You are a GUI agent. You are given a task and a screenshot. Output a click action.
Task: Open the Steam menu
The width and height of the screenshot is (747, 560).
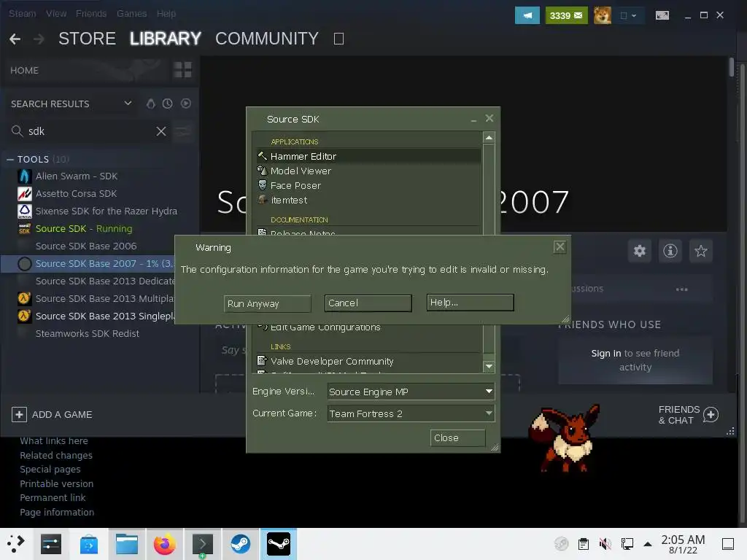coord(22,14)
